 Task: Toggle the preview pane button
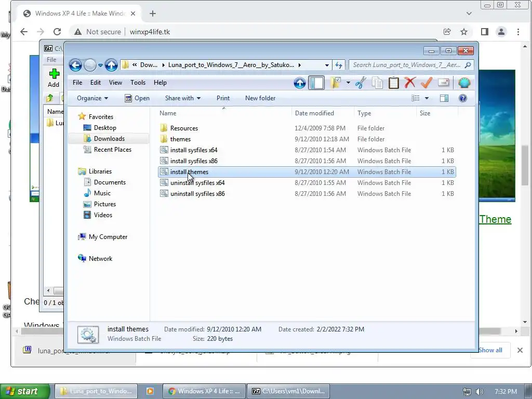tap(444, 98)
